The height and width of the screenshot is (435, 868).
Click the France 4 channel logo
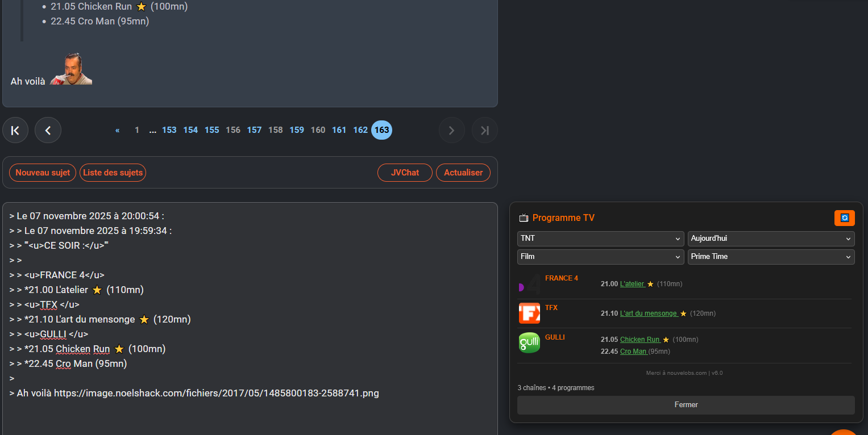pyautogui.click(x=529, y=284)
